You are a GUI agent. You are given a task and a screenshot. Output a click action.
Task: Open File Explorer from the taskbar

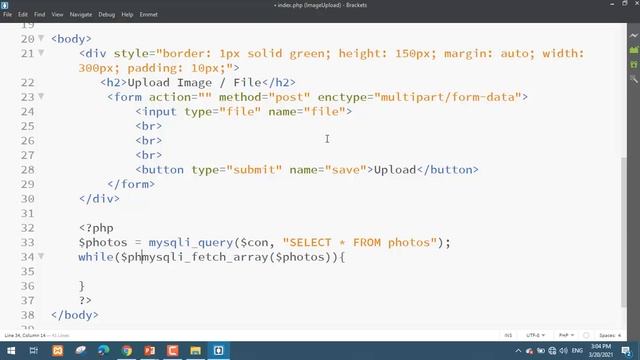(x=196, y=351)
